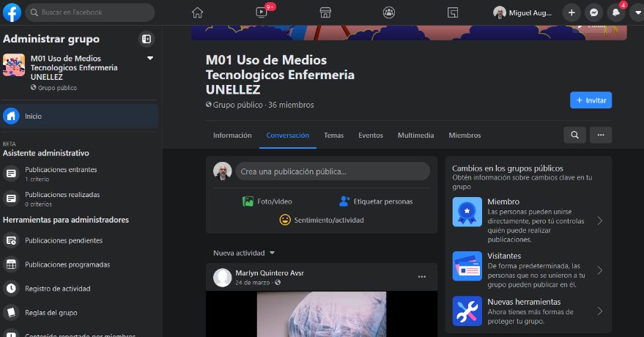Open the account dropdown arrow
The height and width of the screenshot is (337, 644).
tap(638, 12)
